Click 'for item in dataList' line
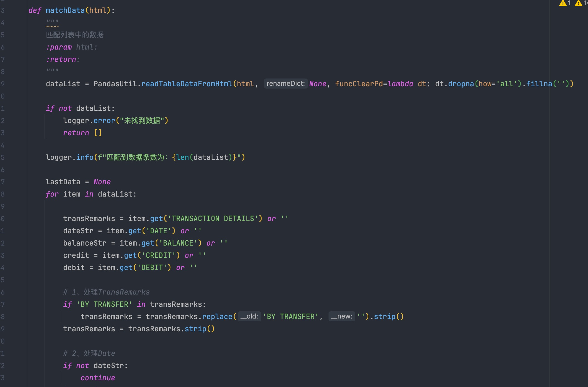588x387 pixels. [91, 194]
